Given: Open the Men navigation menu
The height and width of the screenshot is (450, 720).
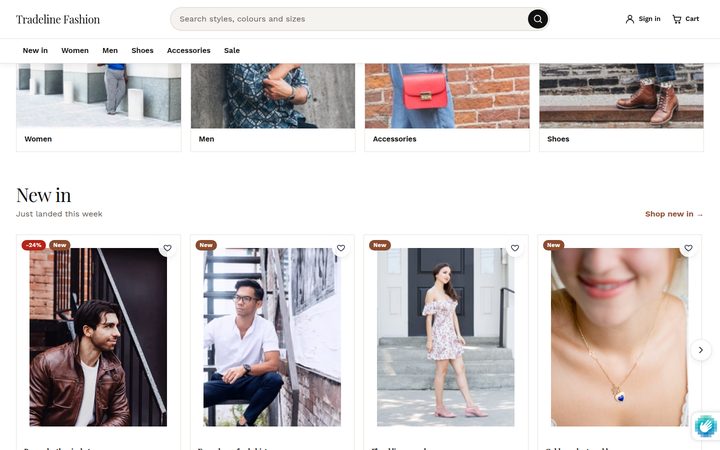Looking at the screenshot, I should click(110, 51).
